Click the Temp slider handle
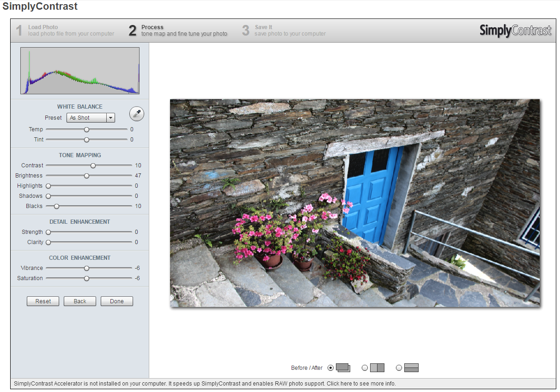Screen dimensions: 560x392 pos(86,129)
